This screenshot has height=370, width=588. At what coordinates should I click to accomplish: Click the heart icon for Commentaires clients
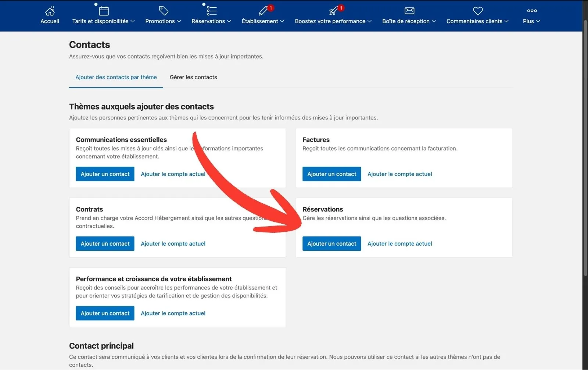pyautogui.click(x=478, y=11)
